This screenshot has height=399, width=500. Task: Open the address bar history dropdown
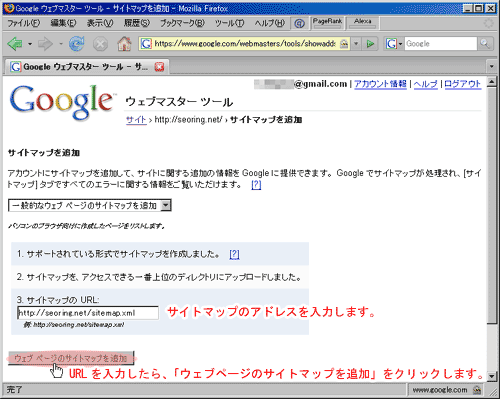356,44
